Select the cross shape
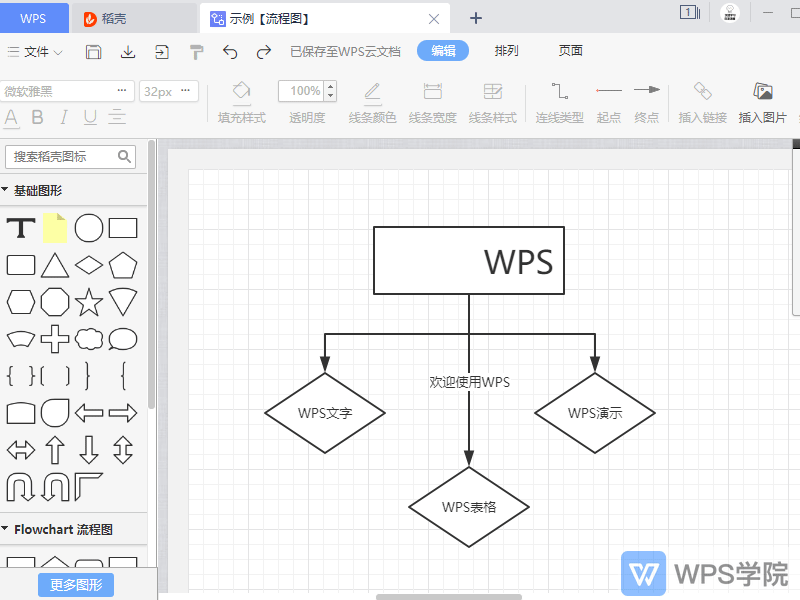The image size is (800, 600). pyautogui.click(x=55, y=339)
